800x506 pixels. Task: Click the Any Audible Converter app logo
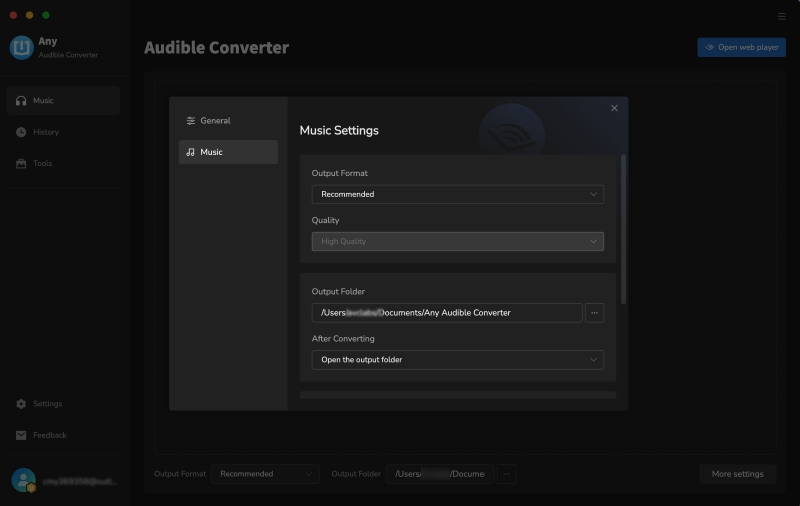(21, 47)
